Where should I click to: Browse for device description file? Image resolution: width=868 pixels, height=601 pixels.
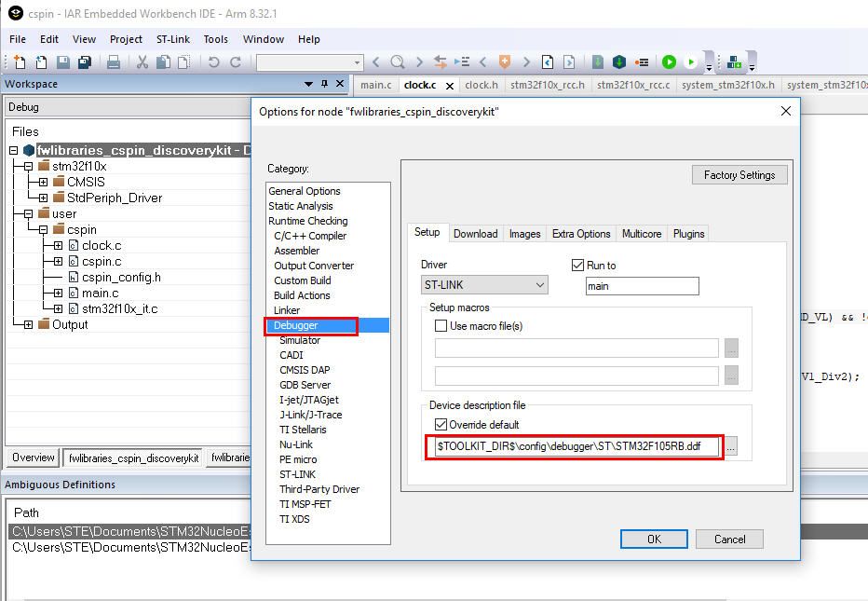[731, 446]
